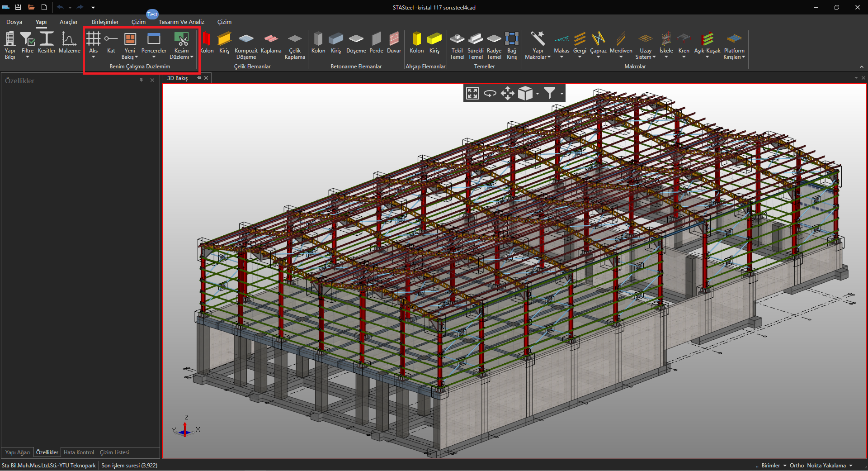Image resolution: width=868 pixels, height=471 pixels.
Task: Switch to Tasarım Ve Analiz tab
Action: tap(181, 22)
